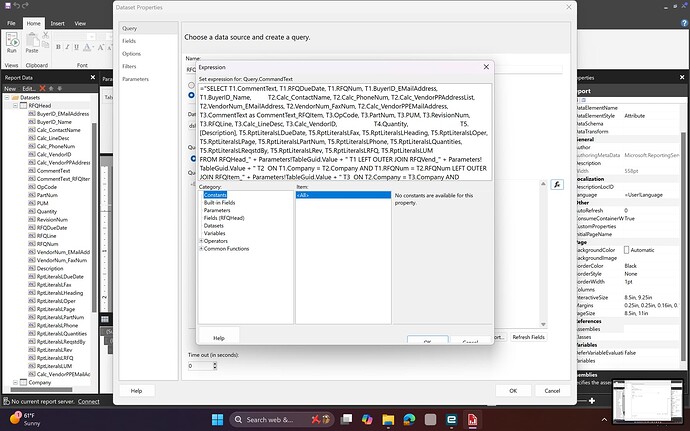Select the Fields page in Dataset Properties
690x431 pixels.
click(x=148, y=41)
